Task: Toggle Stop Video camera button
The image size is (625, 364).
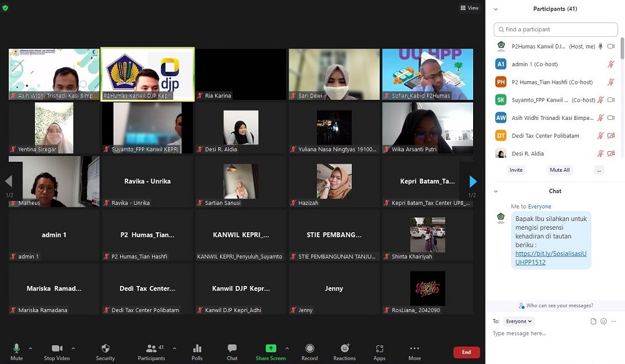Action: point(57,348)
